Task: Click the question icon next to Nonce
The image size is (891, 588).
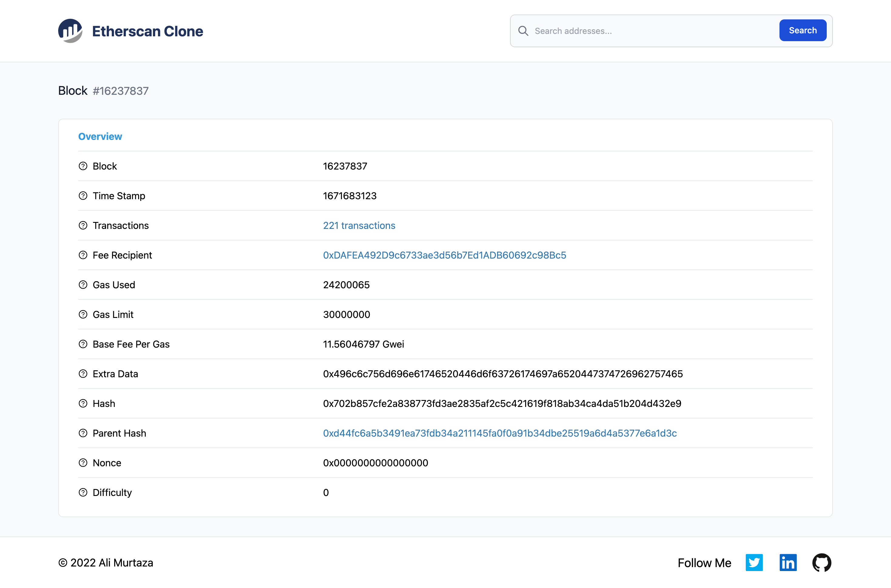Action: [83, 463]
